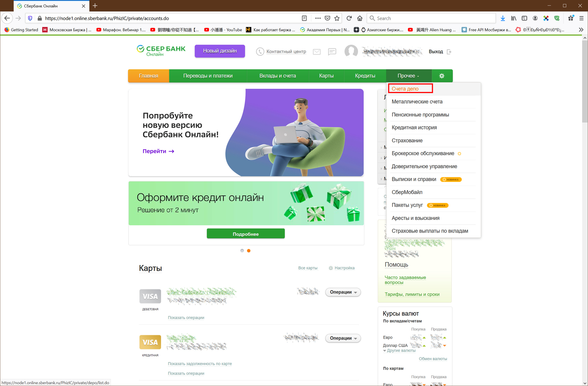
Task: Open the settings gear in navigation bar
Action: pos(442,76)
